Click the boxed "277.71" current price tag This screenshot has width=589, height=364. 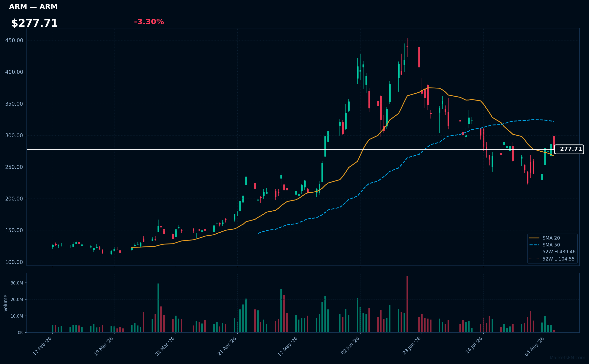tap(569, 149)
